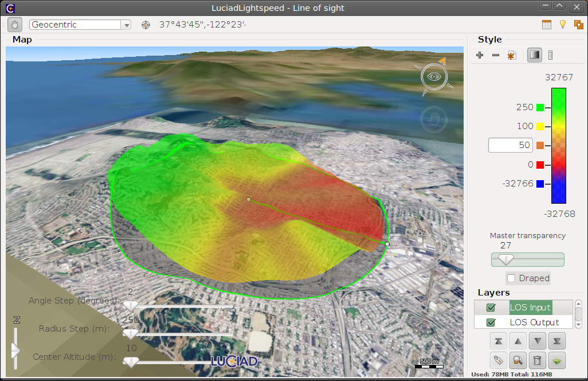Click the Radius Step (m) label
The width and height of the screenshot is (588, 381).
pyautogui.click(x=75, y=329)
